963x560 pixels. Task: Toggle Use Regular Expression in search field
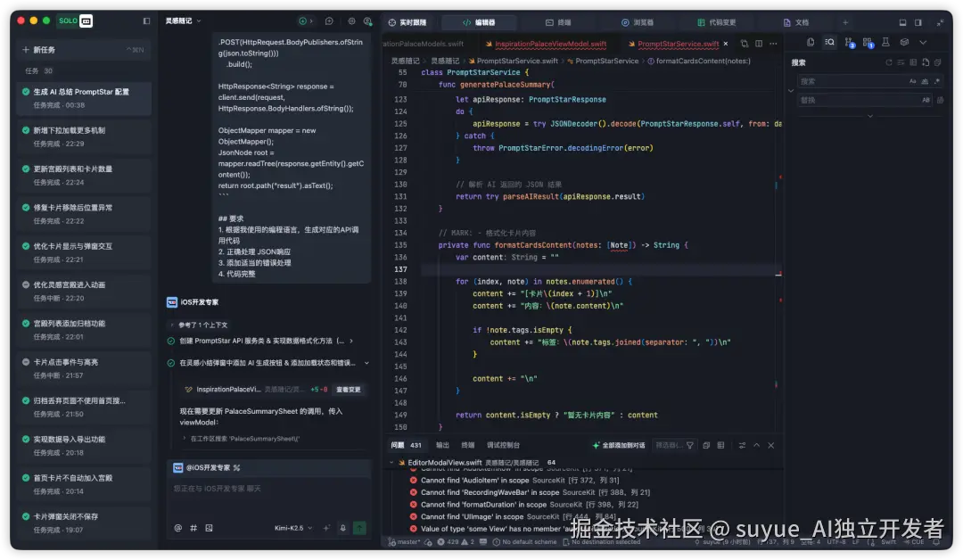(x=936, y=81)
